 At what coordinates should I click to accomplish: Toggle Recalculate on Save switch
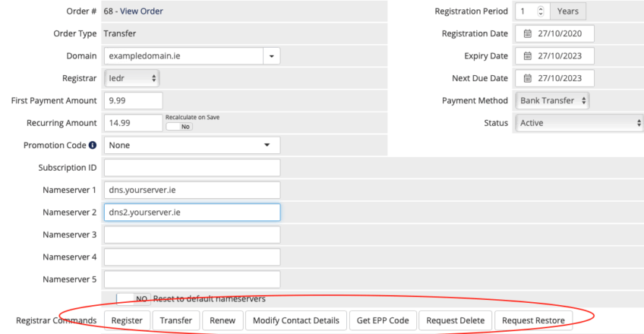tap(179, 126)
